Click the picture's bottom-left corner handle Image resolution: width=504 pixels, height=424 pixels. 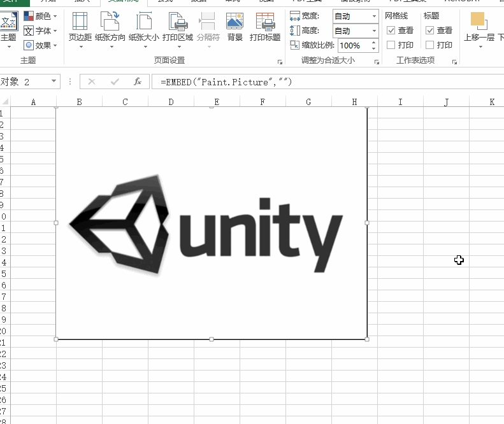click(x=56, y=339)
